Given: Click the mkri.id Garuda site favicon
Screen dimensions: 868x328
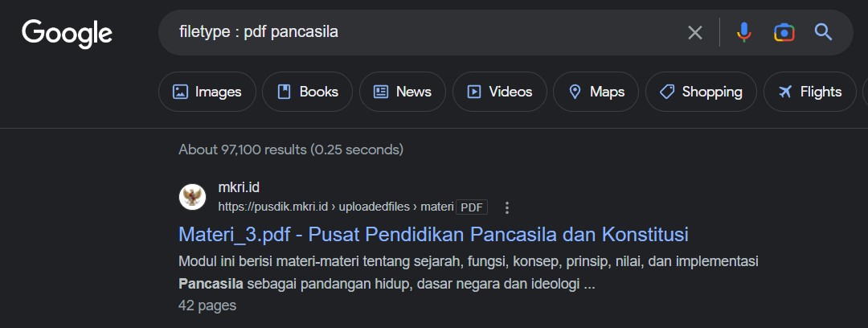Looking at the screenshot, I should [x=193, y=197].
